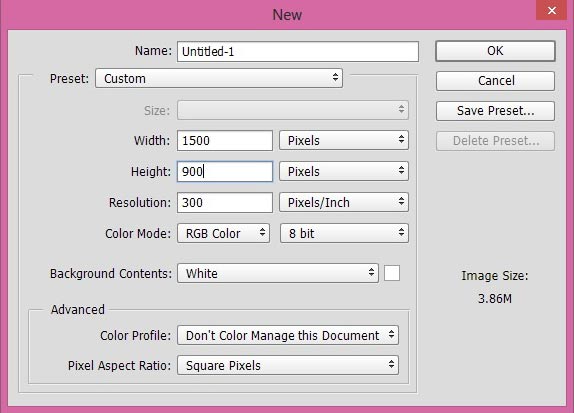574x413 pixels.
Task: Open the Background Contents White dropdown
Action: [x=278, y=273]
